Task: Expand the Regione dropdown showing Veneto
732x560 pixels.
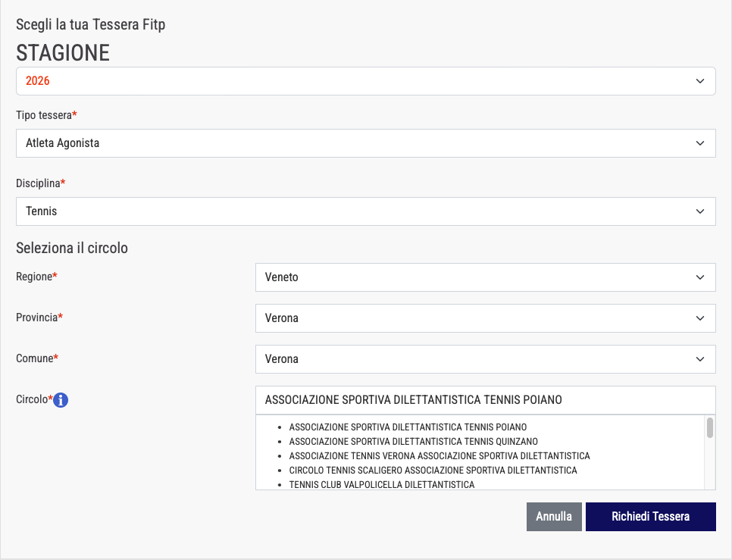Action: coord(485,277)
